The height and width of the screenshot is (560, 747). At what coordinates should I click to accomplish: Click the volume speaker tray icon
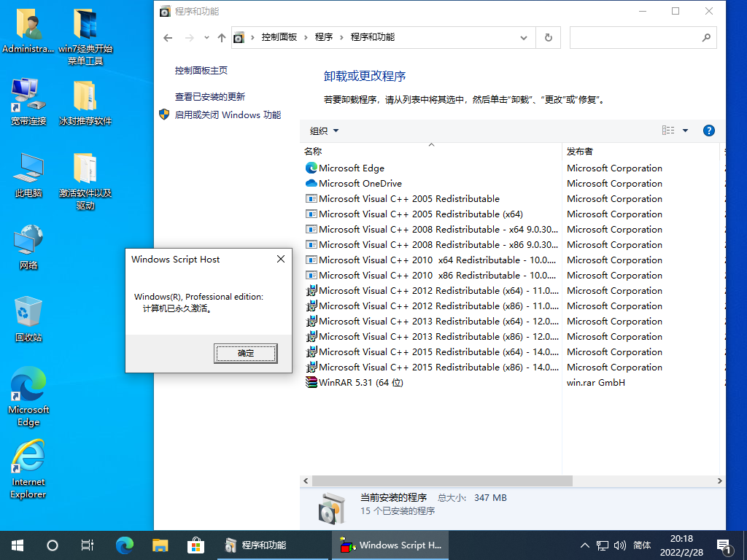(620, 545)
